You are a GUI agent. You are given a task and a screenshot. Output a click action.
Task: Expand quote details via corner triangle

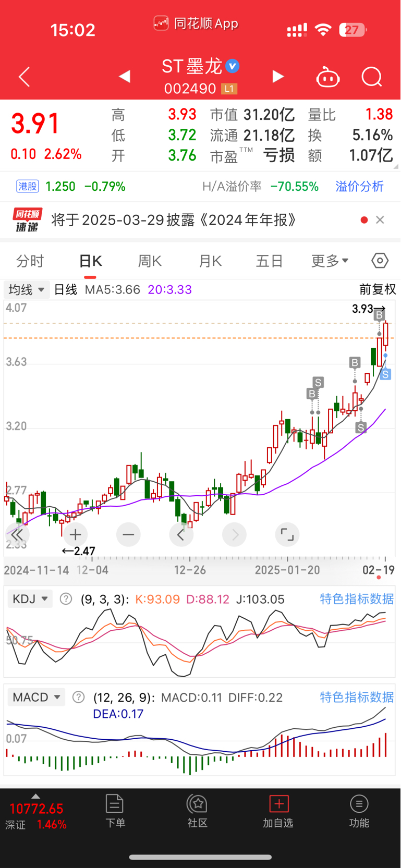pos(396,166)
